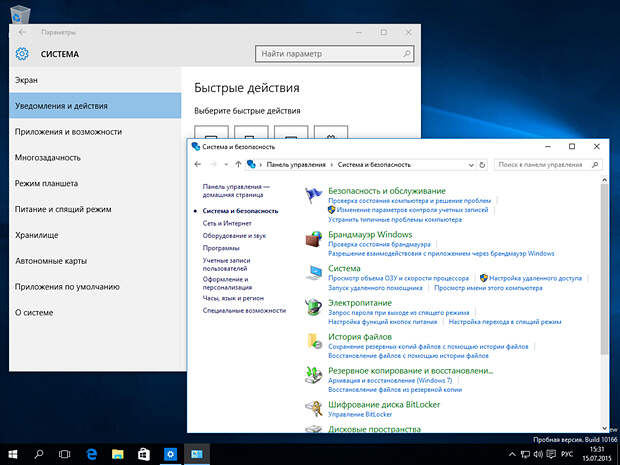Open Программы category link
The image size is (620, 465).
tap(221, 248)
